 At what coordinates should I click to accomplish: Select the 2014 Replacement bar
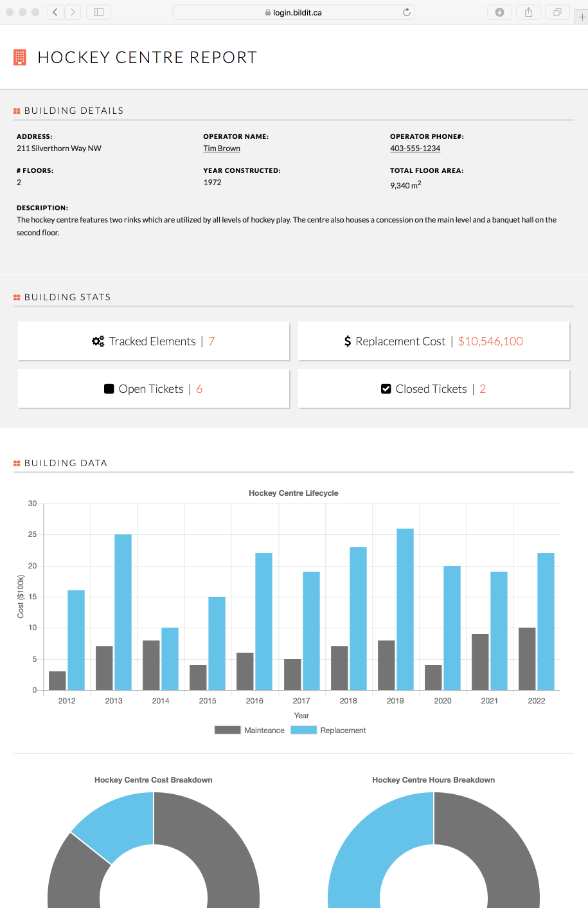coord(170,659)
